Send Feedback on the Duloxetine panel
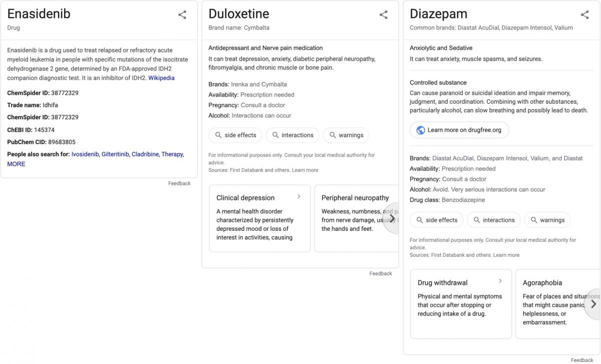Screen dimensions: 601x364 [381, 274]
